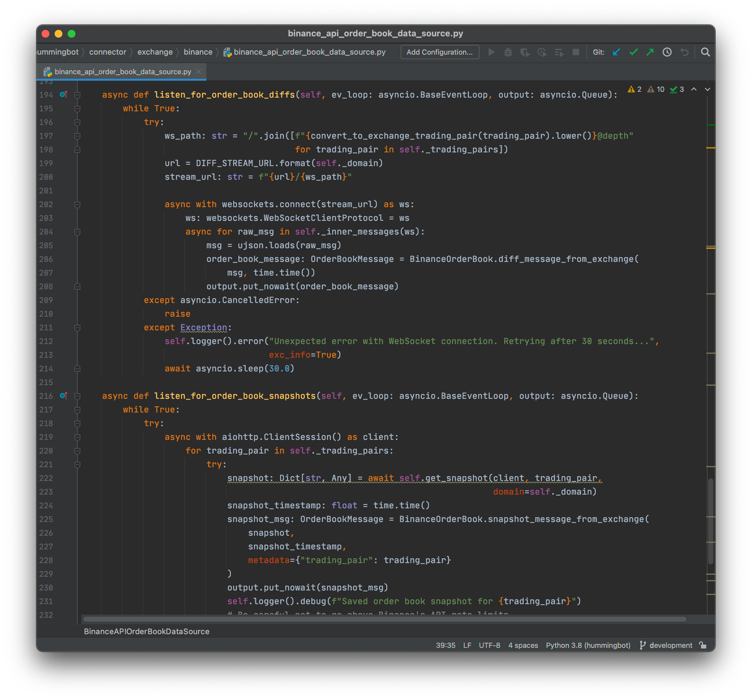Click the binance breadcrumb item

198,52
